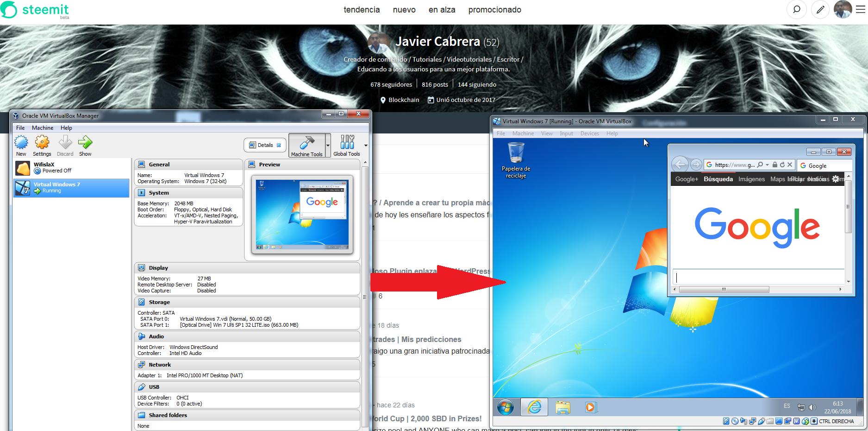Click the Google+ link in Google bar

tap(687, 179)
